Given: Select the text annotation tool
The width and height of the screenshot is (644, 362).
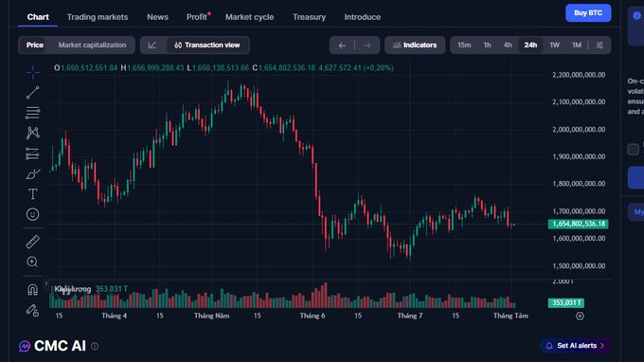Looking at the screenshot, I should pos(32,194).
